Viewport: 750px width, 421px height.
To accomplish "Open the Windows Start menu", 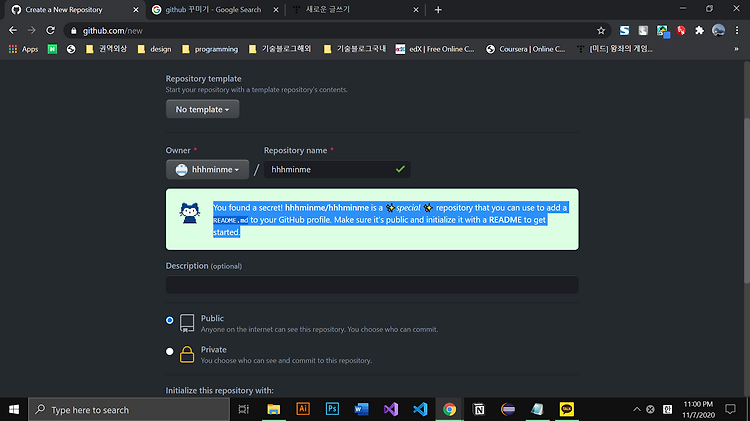I will point(14,410).
